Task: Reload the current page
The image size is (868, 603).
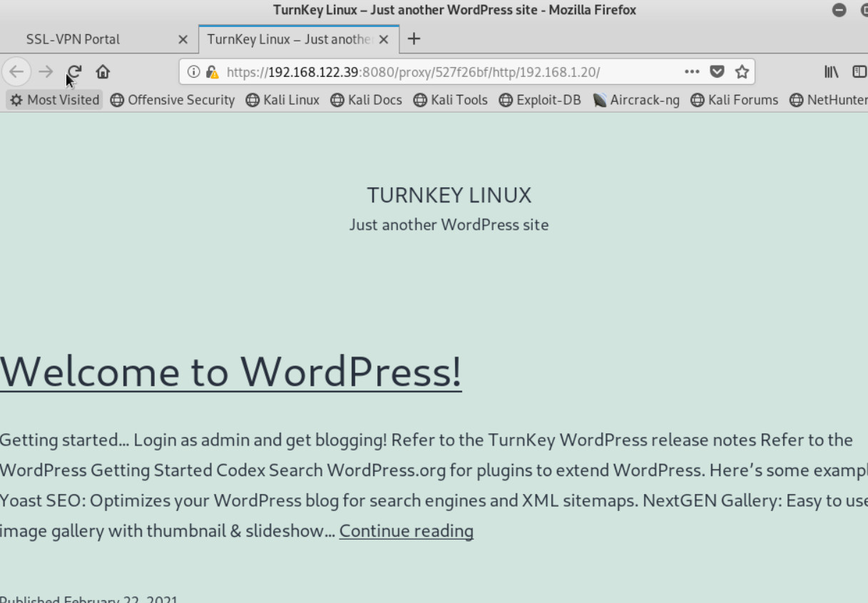Action: point(74,71)
